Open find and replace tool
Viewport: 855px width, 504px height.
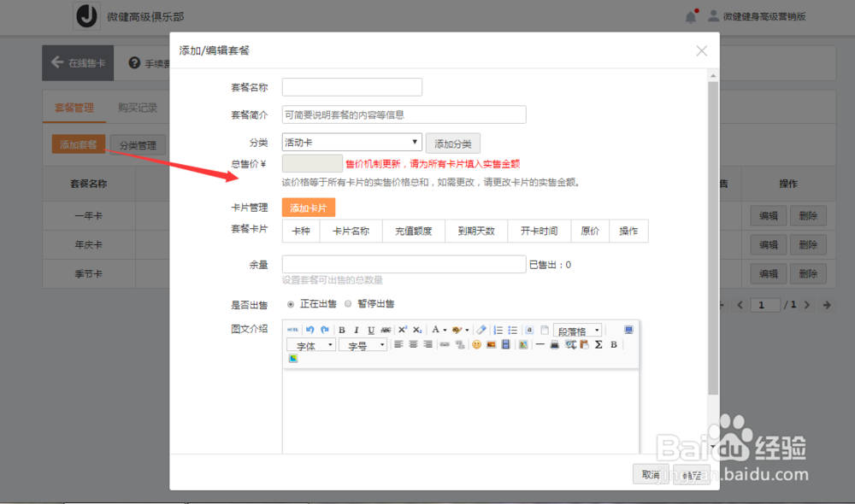570,344
